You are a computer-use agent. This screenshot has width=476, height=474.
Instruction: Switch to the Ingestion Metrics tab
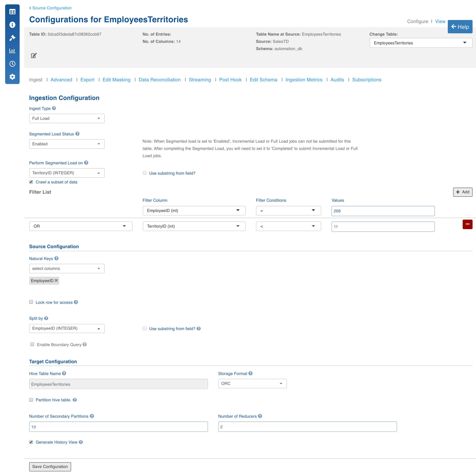[x=304, y=80]
